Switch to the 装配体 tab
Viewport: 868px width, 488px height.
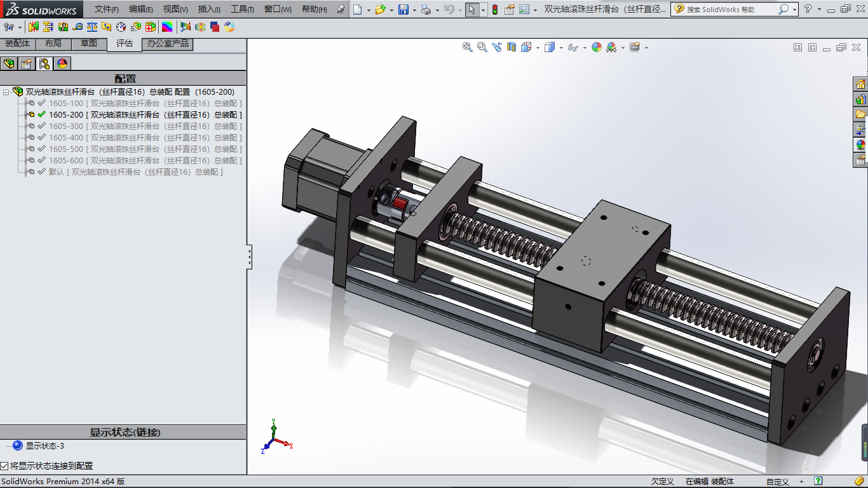(18, 44)
